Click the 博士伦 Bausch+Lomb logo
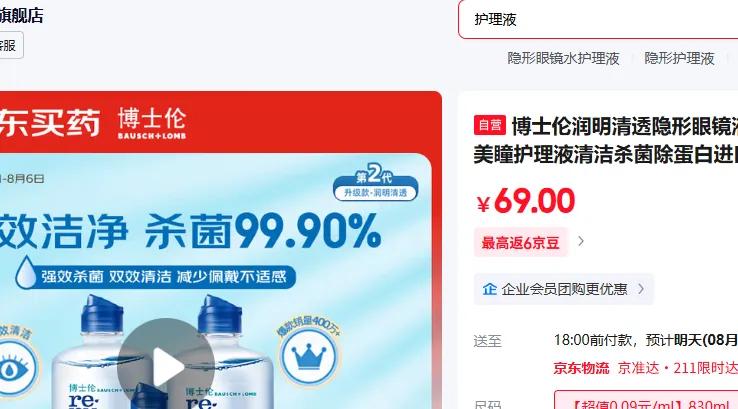The image size is (738, 409). [x=152, y=123]
